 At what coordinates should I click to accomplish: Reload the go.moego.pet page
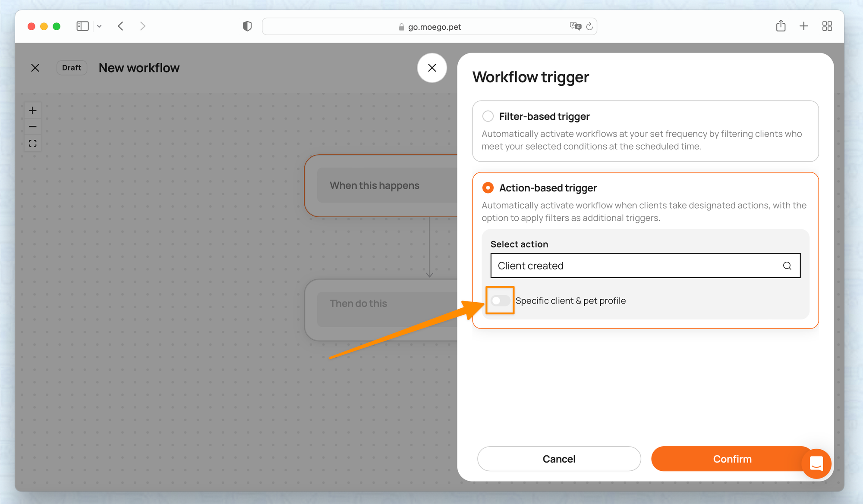click(x=589, y=27)
